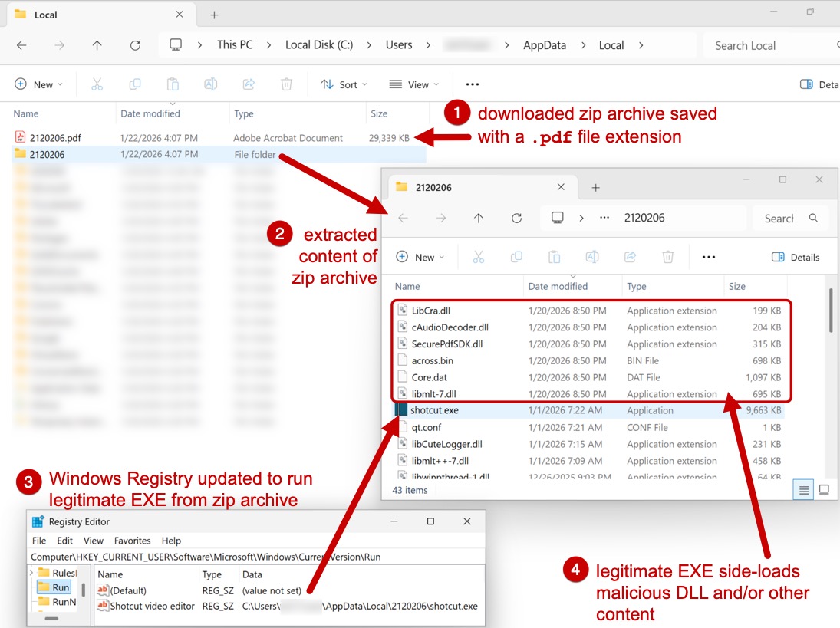Open the Favorites menu in Registry Editor
This screenshot has width=840, height=628.
tap(132, 541)
